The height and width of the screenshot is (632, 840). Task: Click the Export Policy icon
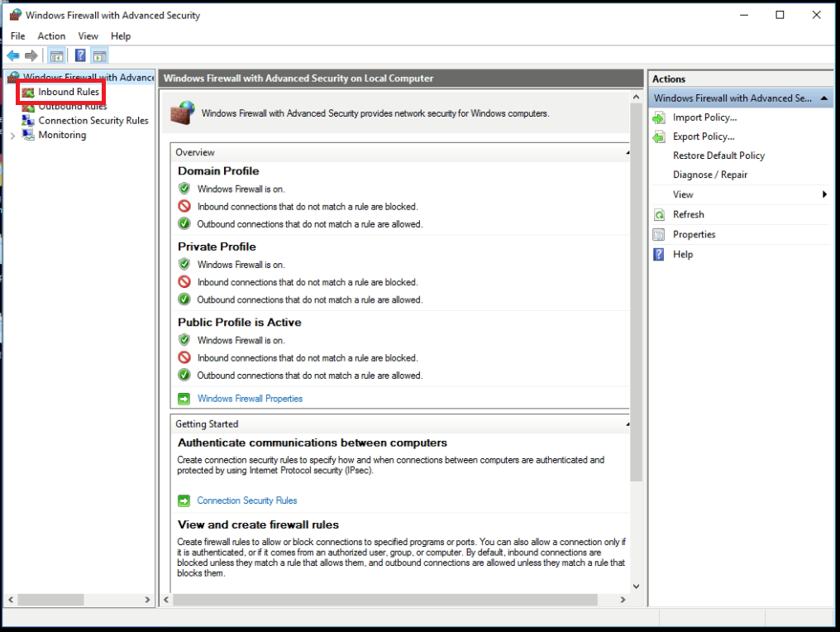point(659,136)
